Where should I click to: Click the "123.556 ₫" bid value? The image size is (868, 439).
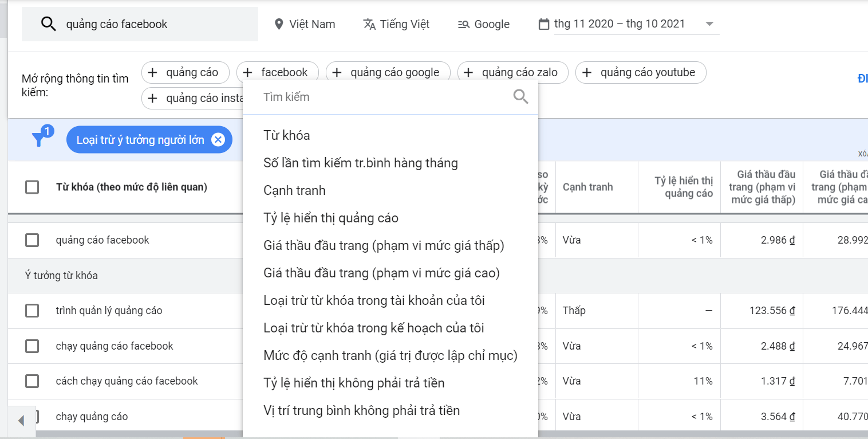(x=772, y=311)
